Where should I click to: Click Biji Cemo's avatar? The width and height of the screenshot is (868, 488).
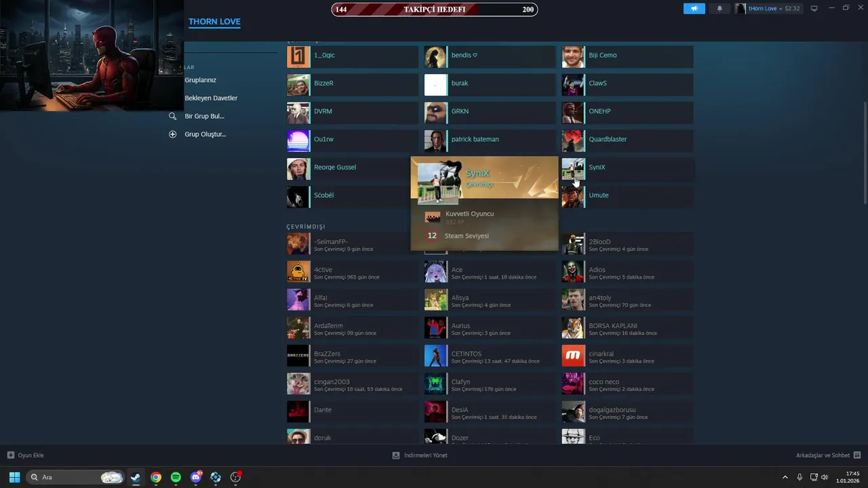click(x=573, y=56)
